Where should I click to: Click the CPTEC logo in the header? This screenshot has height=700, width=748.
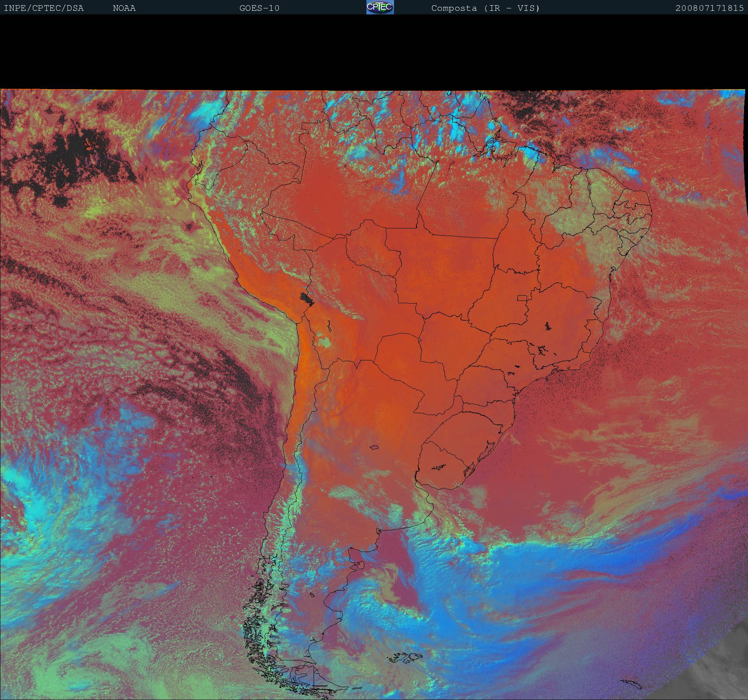(x=380, y=7)
